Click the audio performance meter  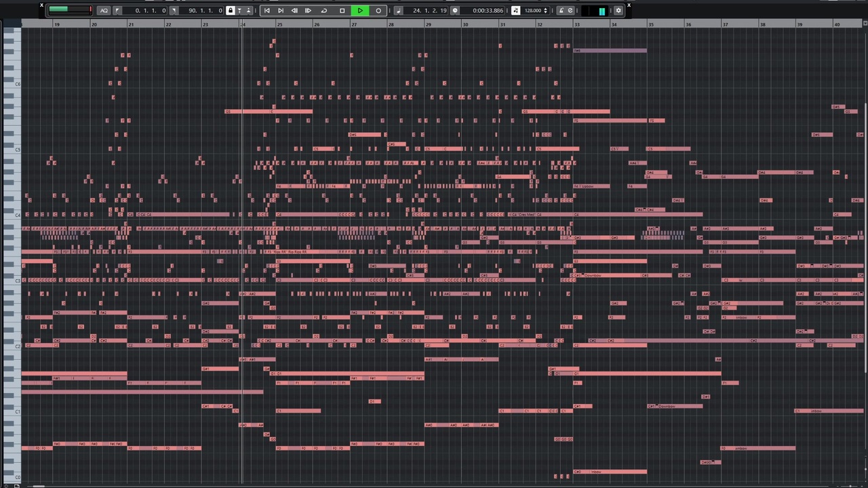71,11
